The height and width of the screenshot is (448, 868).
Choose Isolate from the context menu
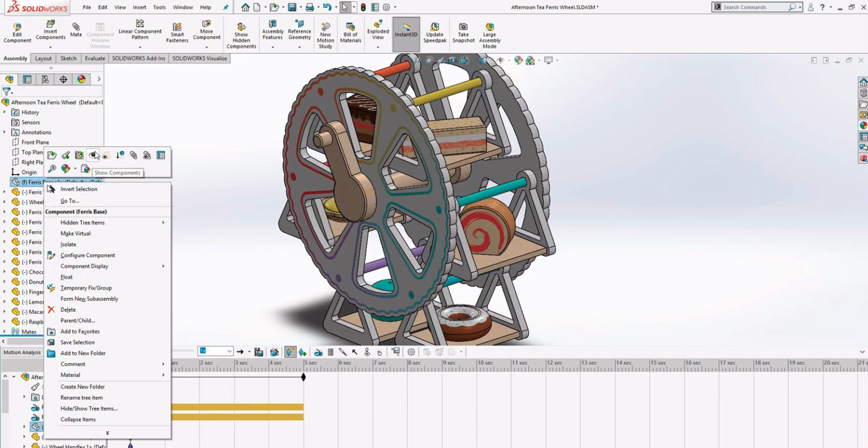68,244
